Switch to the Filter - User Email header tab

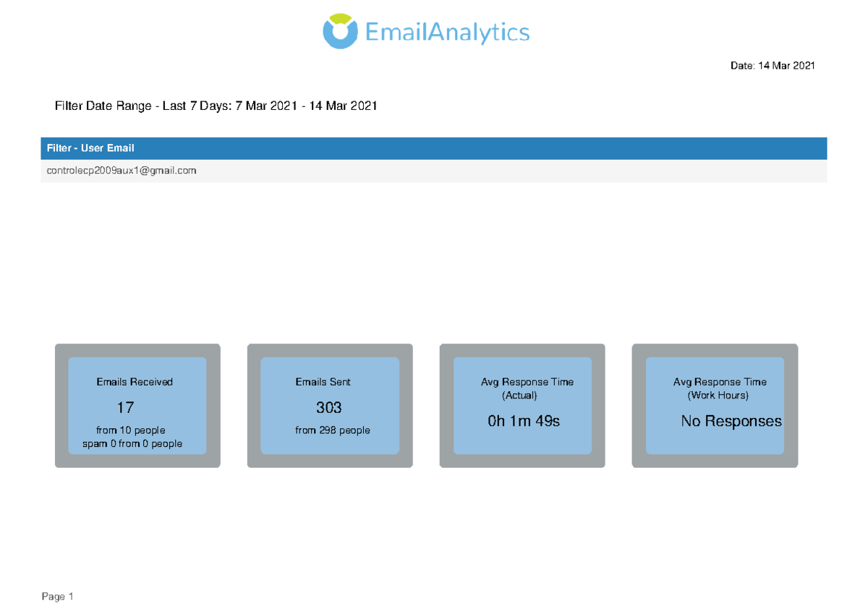tap(91, 148)
